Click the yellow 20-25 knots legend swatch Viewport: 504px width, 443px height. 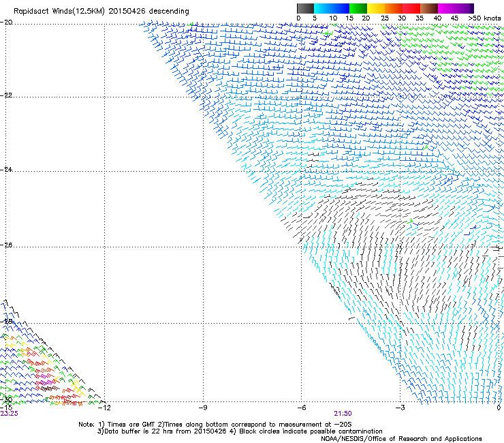pos(376,8)
